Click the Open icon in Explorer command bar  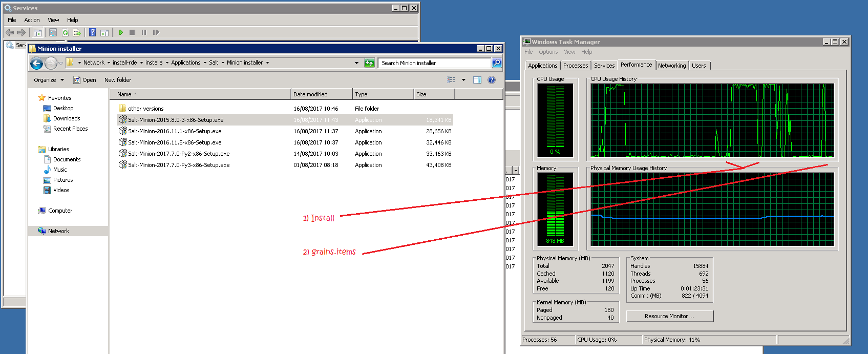tap(77, 80)
